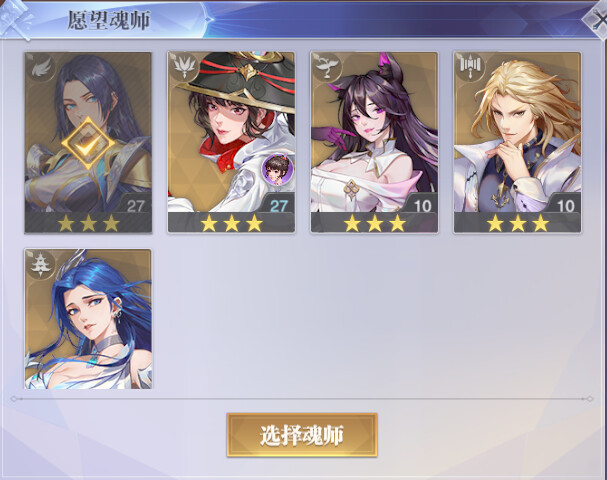
Task: Click the bird class icon on cat-eared character card
Action: (x=326, y=68)
